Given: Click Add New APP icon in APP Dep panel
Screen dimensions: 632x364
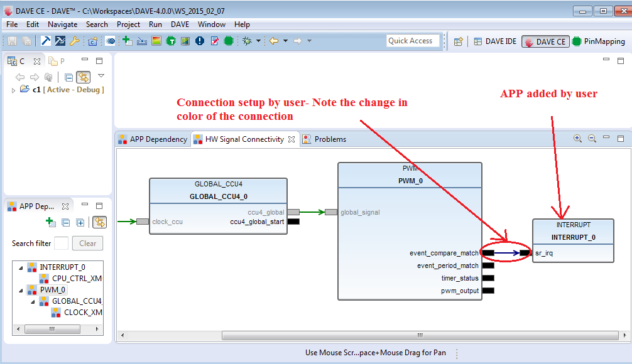Looking at the screenshot, I should pyautogui.click(x=51, y=222).
